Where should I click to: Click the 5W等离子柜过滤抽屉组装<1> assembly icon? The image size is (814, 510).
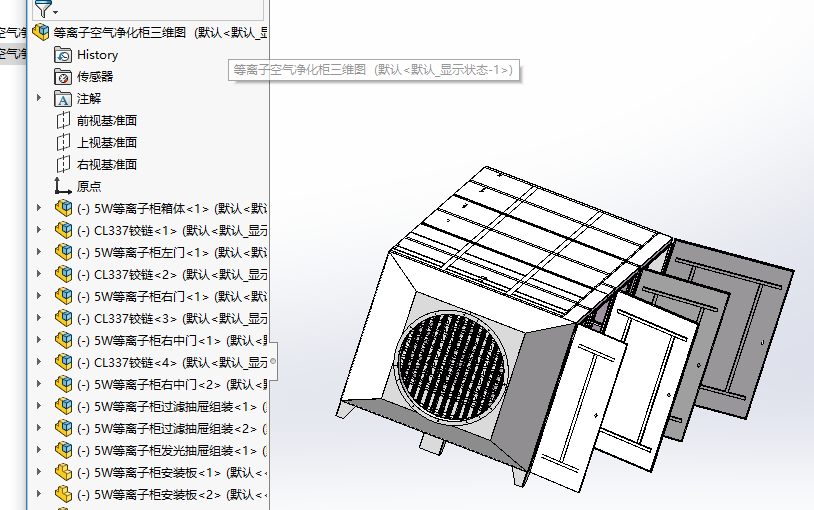(63, 406)
